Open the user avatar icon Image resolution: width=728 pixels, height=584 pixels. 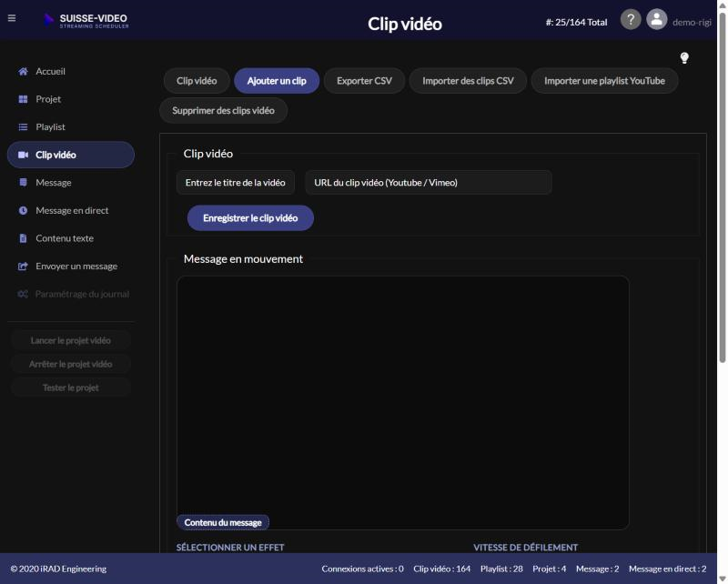pos(656,20)
